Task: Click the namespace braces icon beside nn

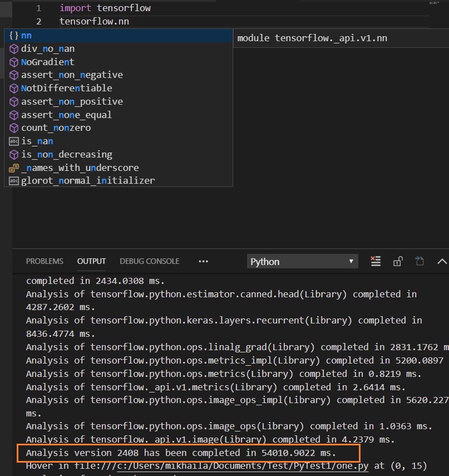Action: pos(14,36)
